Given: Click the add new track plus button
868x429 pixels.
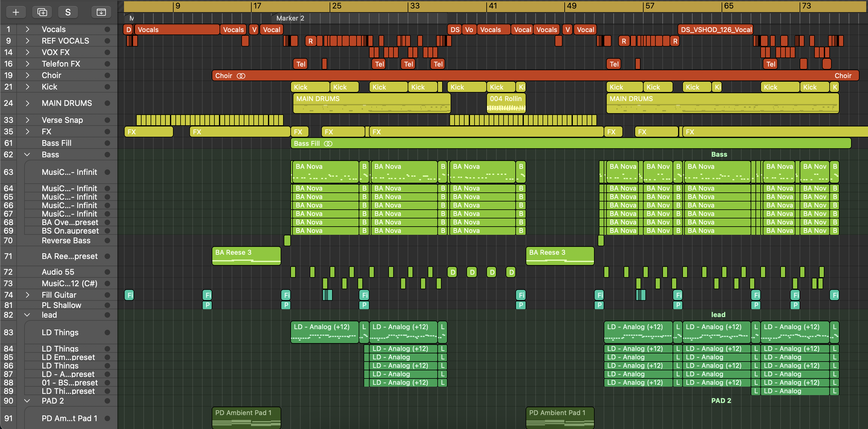Looking at the screenshot, I should tap(16, 12).
